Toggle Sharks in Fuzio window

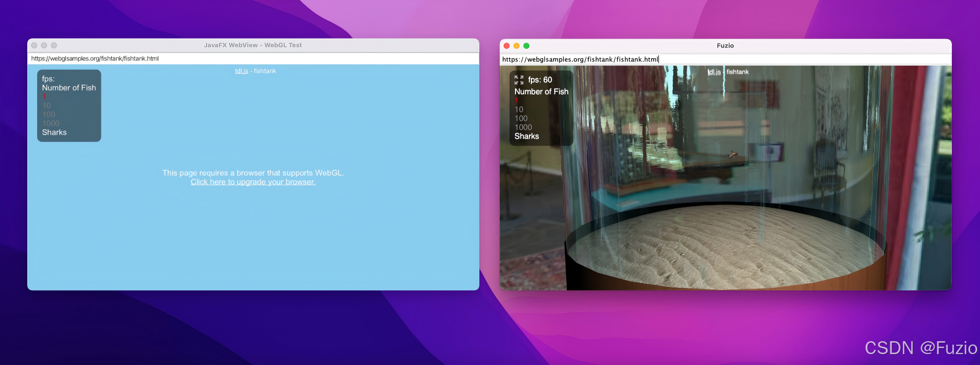click(x=527, y=136)
